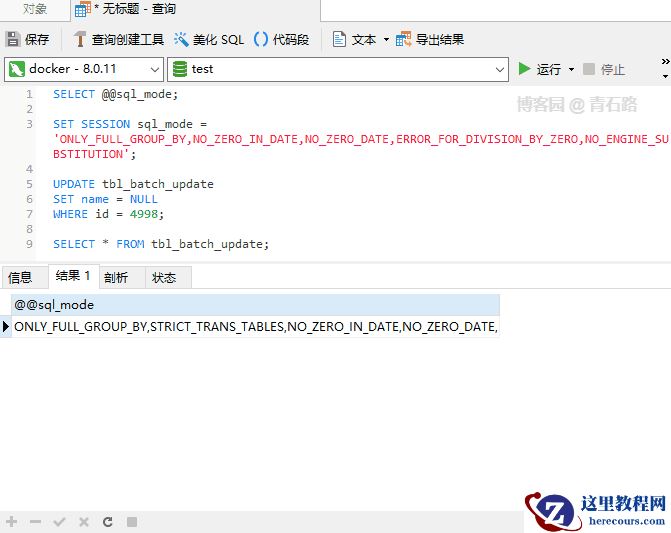Click the row indicator arrow of result row

click(x=6, y=327)
